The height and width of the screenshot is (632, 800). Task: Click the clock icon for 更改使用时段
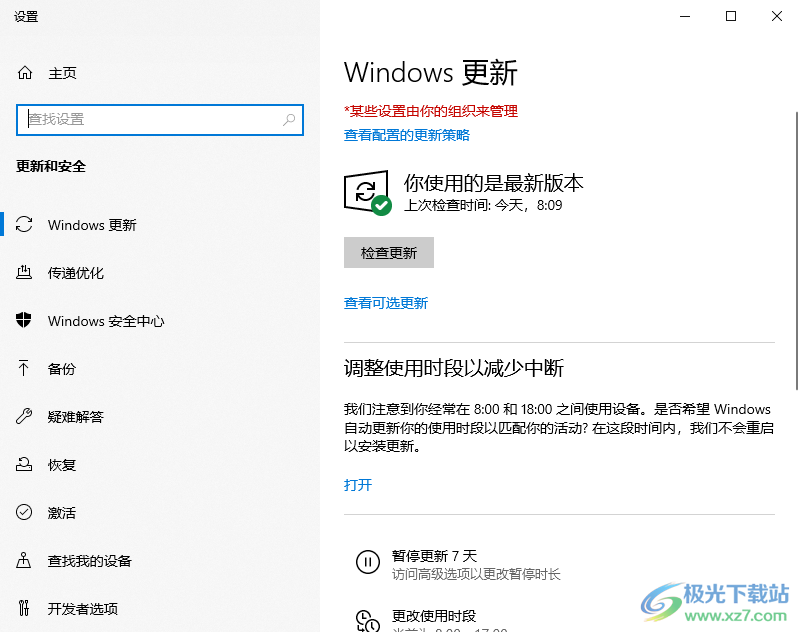367,621
